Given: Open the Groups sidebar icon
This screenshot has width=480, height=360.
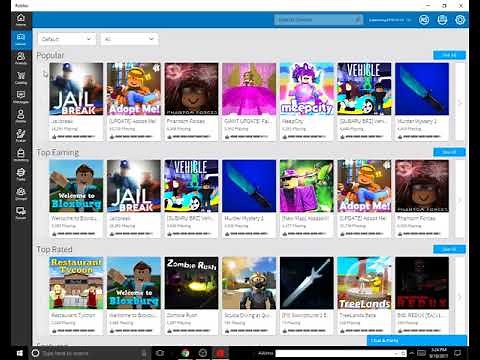Looking at the screenshot, I should click(x=21, y=194).
